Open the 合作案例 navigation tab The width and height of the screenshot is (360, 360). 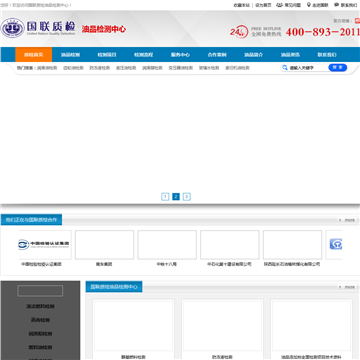[217, 55]
